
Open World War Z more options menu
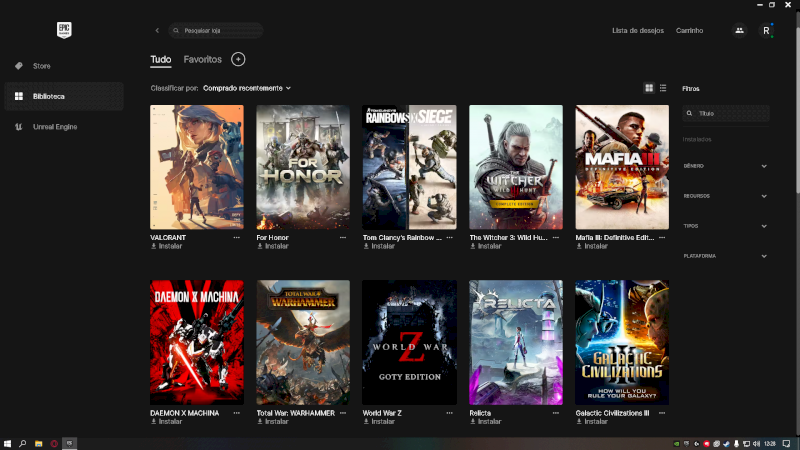[449, 413]
